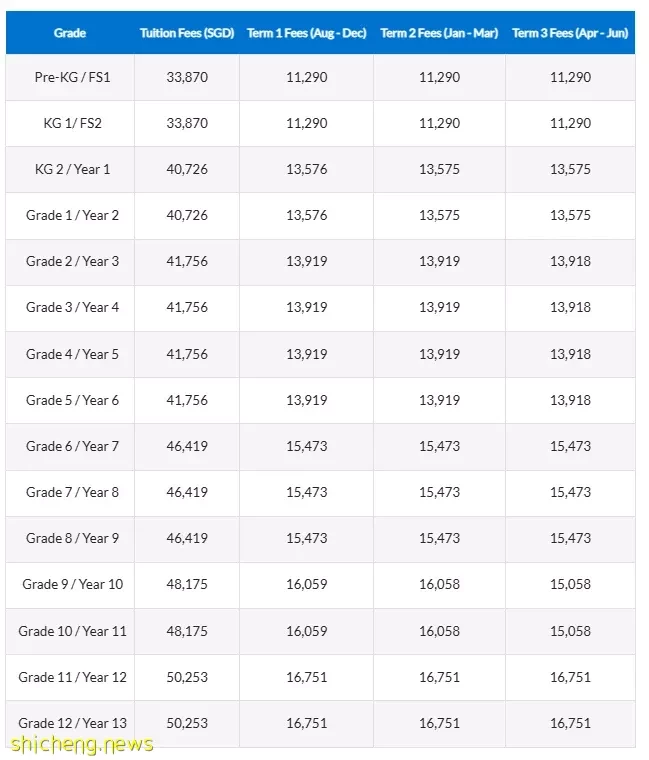This screenshot has width=649, height=760.
Task: Click the shicheng.news watermark link
Action: (82, 744)
